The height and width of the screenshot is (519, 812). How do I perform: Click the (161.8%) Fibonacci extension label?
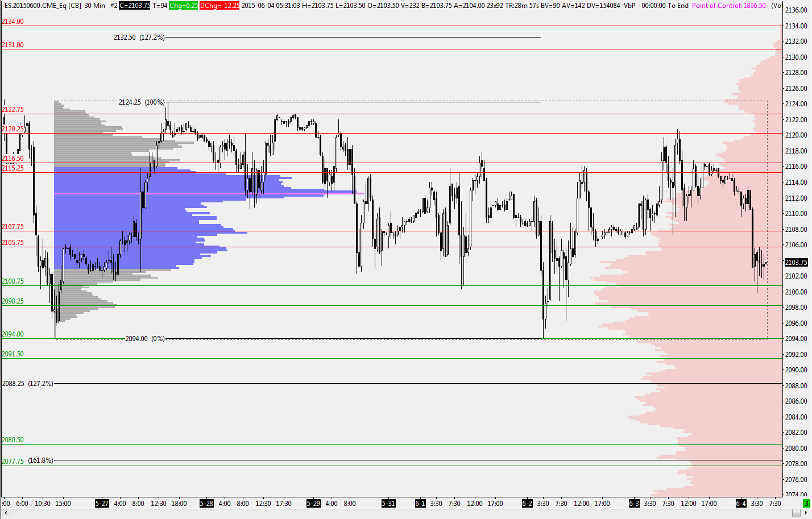(40, 460)
